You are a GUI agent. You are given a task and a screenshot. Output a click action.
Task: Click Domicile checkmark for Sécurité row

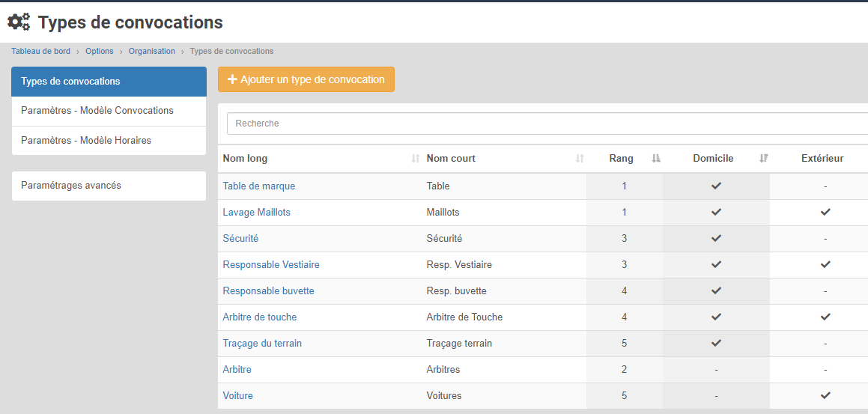716,238
